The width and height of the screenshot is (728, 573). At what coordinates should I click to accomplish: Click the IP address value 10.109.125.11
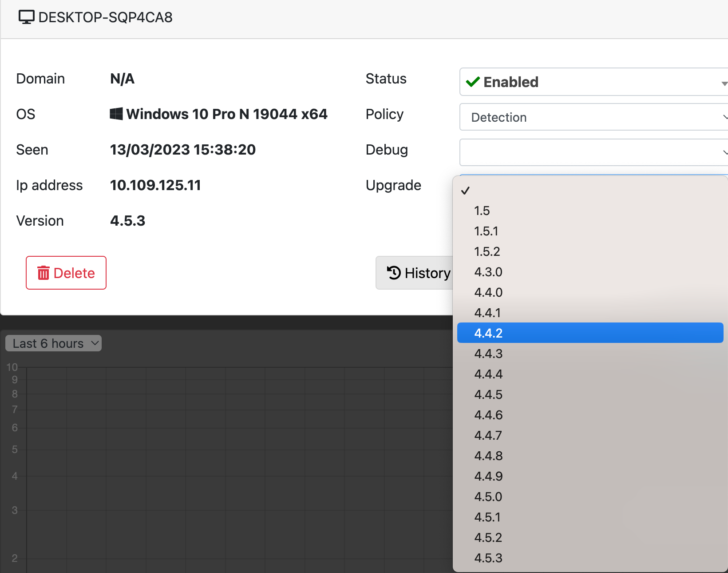155,185
